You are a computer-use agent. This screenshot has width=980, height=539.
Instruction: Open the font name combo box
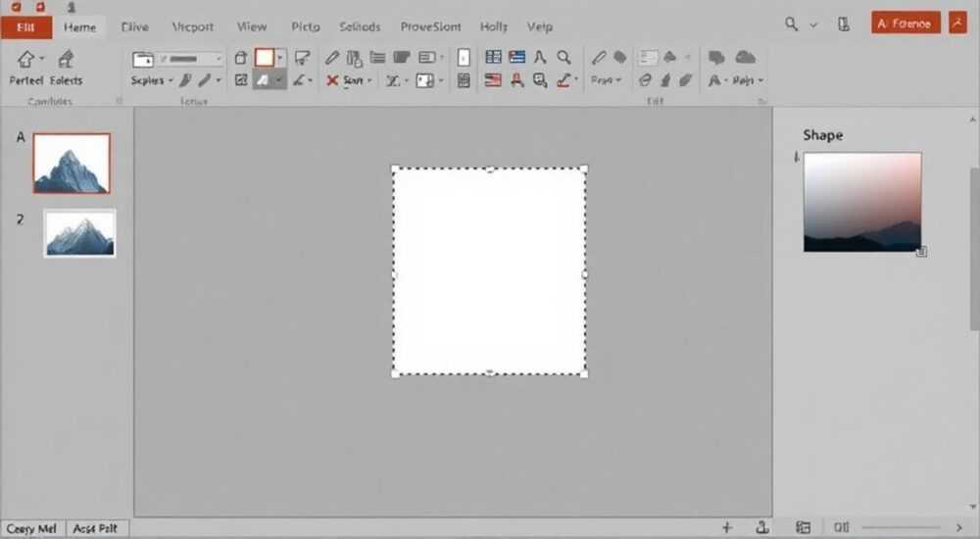pos(189,59)
